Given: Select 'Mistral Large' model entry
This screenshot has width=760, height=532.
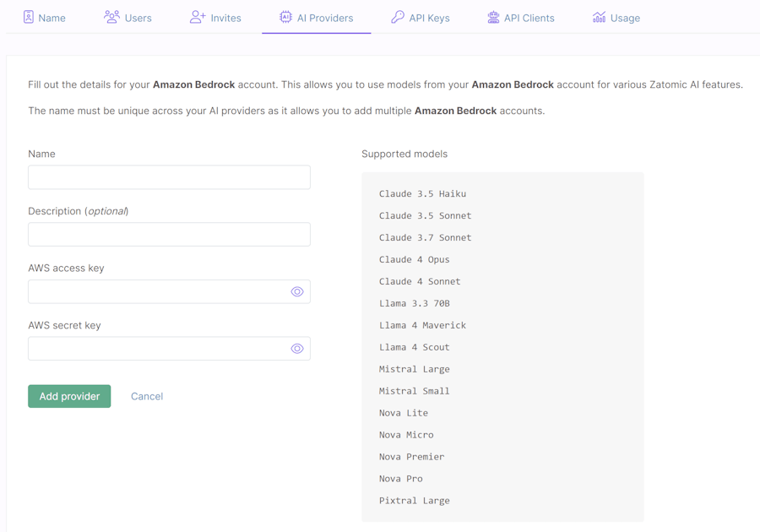Looking at the screenshot, I should click(x=415, y=369).
